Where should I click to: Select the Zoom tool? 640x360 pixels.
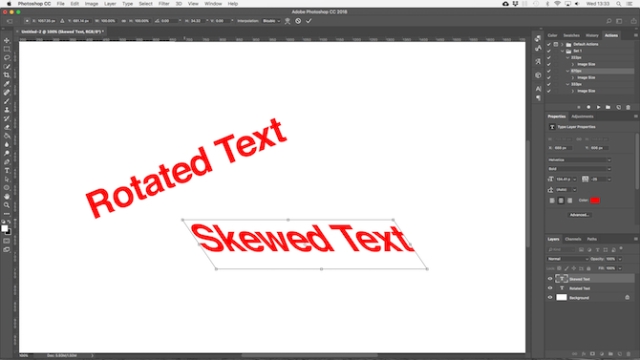(7, 205)
